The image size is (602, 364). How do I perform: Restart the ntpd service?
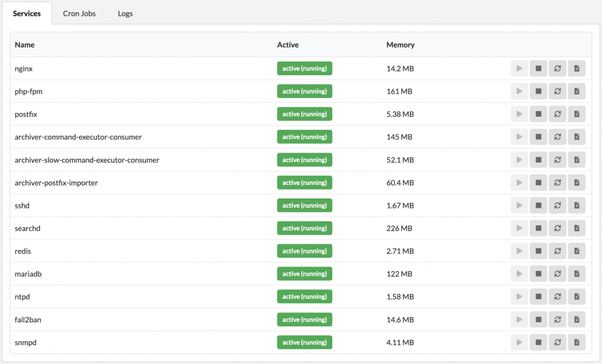tap(557, 296)
